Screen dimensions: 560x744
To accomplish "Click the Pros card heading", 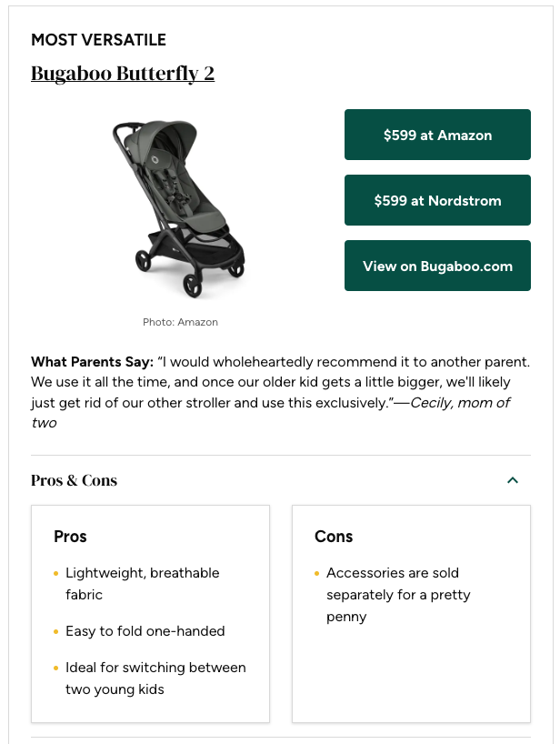I will click(x=70, y=537).
